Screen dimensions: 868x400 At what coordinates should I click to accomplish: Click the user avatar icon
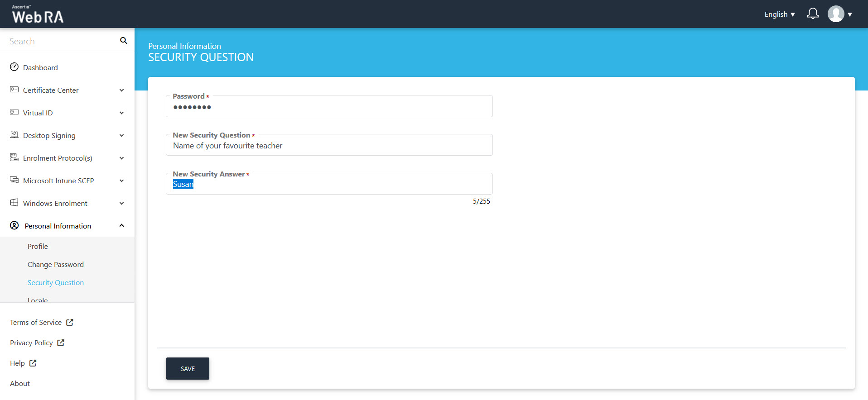click(x=836, y=14)
